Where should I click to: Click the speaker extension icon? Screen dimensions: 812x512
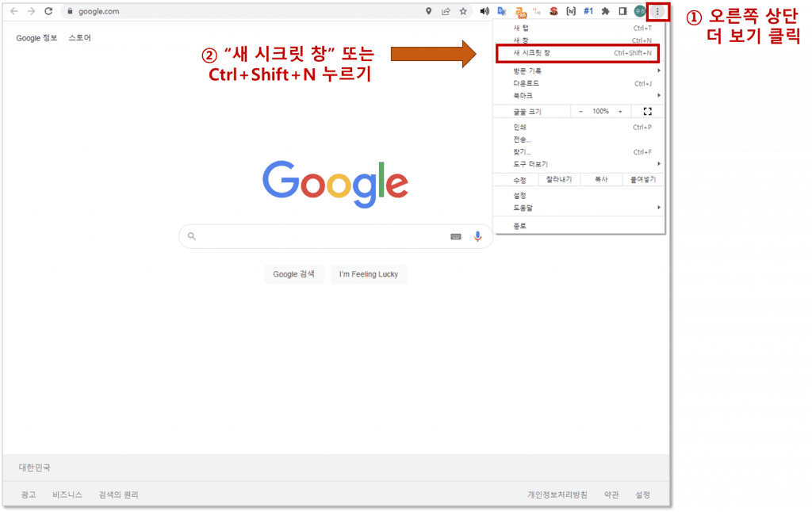pyautogui.click(x=485, y=11)
